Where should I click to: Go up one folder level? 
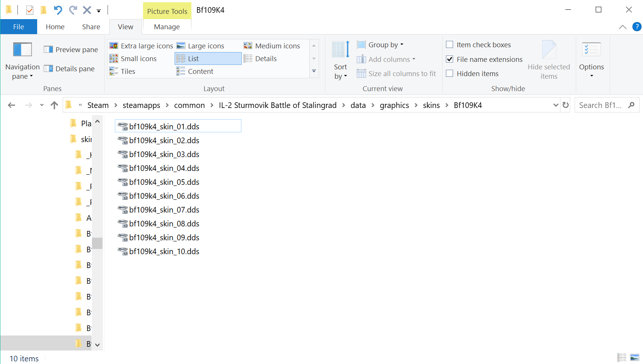(54, 105)
